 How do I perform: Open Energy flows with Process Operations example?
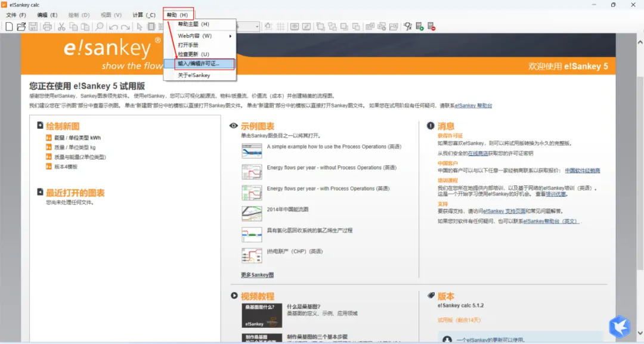click(328, 188)
